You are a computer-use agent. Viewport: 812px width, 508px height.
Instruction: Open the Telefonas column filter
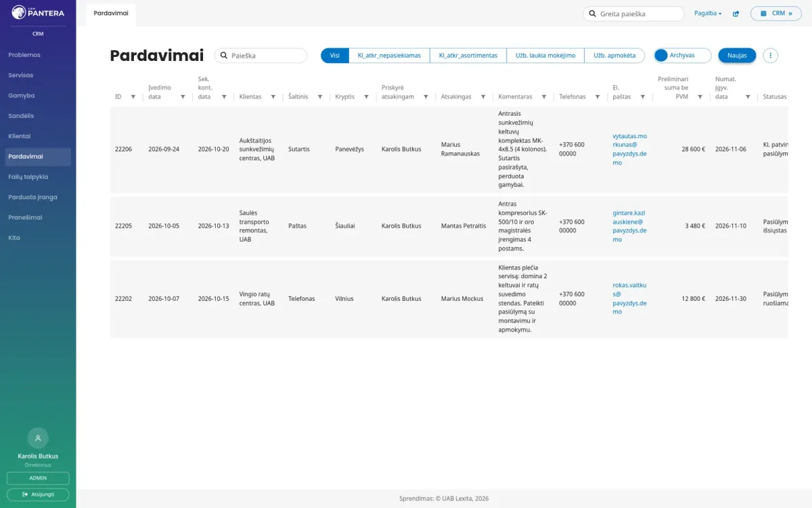[597, 97]
